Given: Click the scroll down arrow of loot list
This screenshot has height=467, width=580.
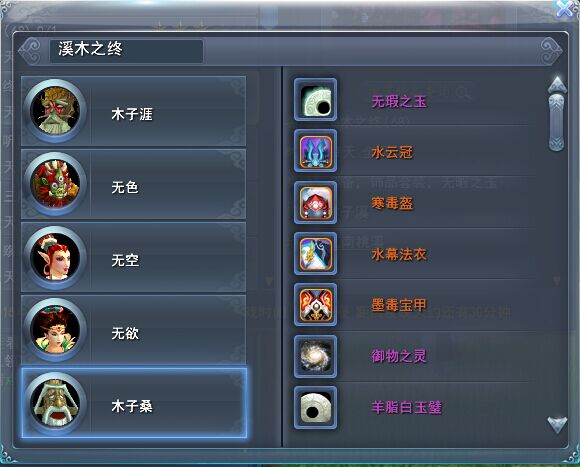Looking at the screenshot, I should (x=557, y=424).
